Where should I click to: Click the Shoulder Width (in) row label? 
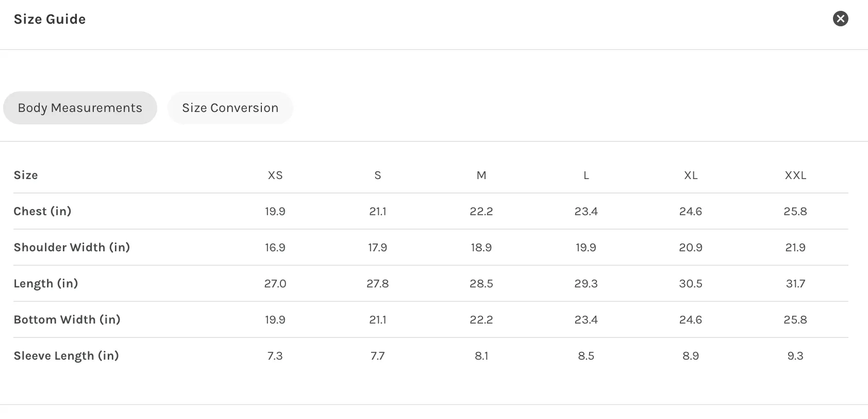[x=72, y=247]
